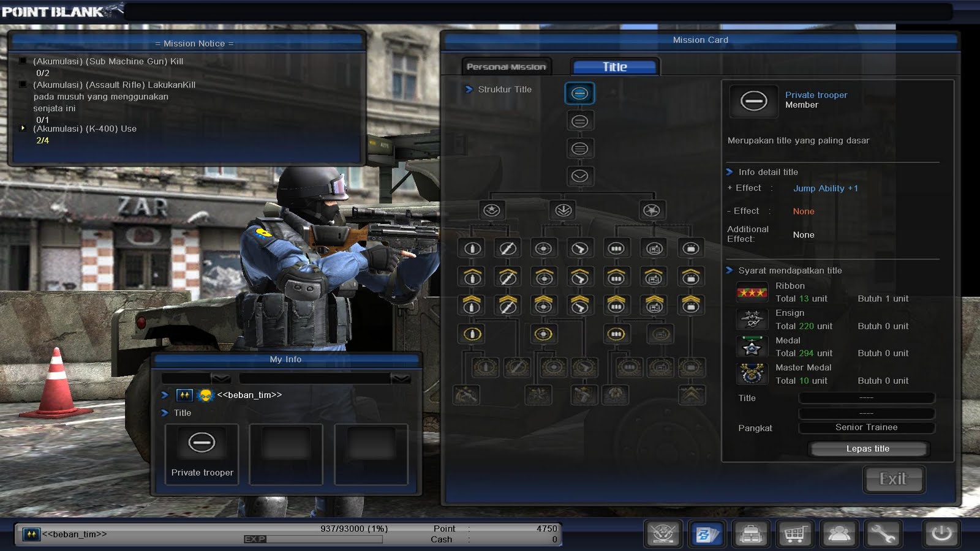The image size is (980, 551).
Task: Click the <<beban_tim>> name in bottom bar
Action: pyautogui.click(x=74, y=534)
